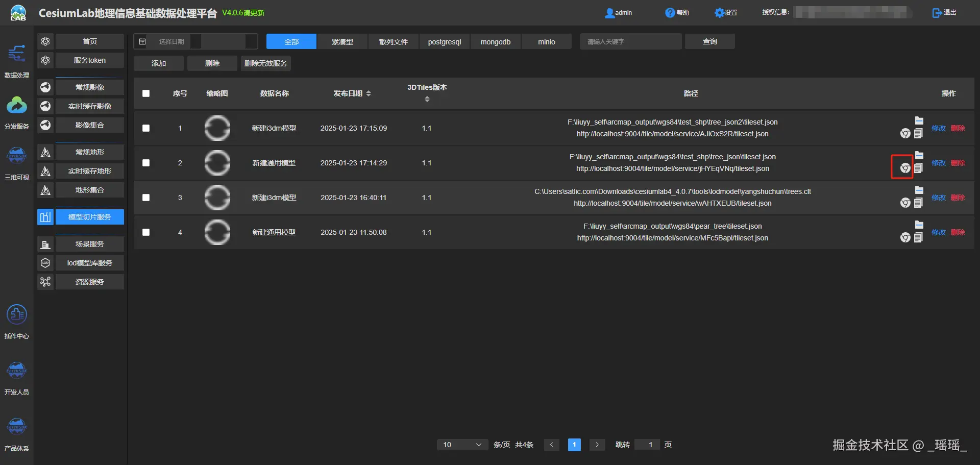Click the 删除无效服务 button
The height and width of the screenshot is (465, 980).
click(x=266, y=63)
